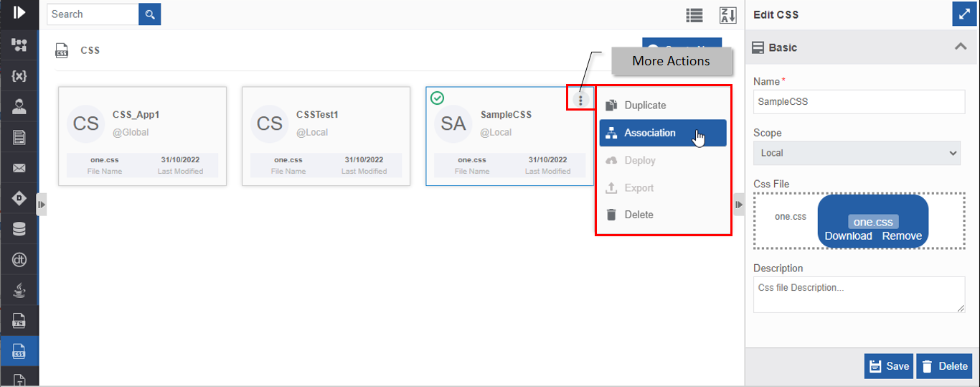980x387 pixels.
Task: Switch to list view icon
Action: [x=694, y=15]
